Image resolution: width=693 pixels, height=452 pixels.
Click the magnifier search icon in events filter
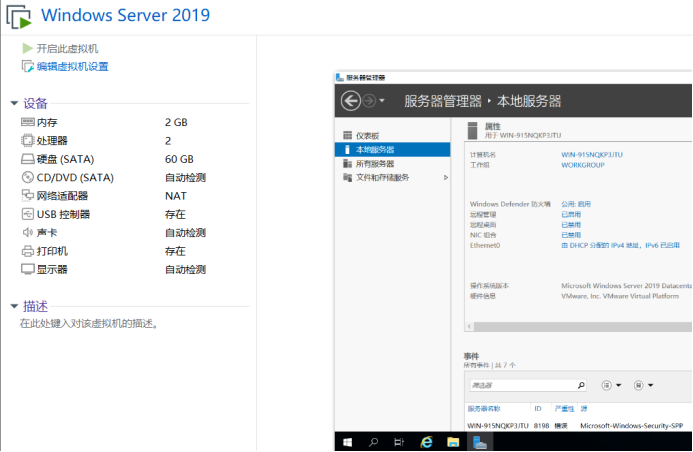[581, 385]
